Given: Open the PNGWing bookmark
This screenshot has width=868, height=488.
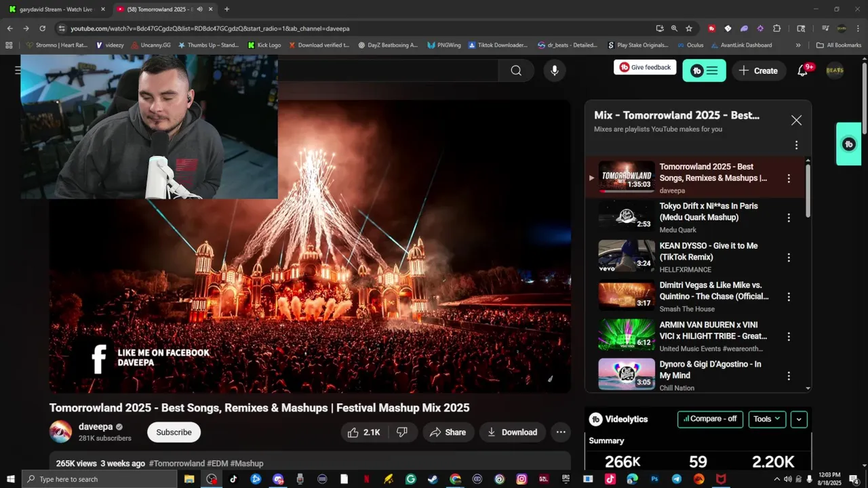Looking at the screenshot, I should pos(444,45).
